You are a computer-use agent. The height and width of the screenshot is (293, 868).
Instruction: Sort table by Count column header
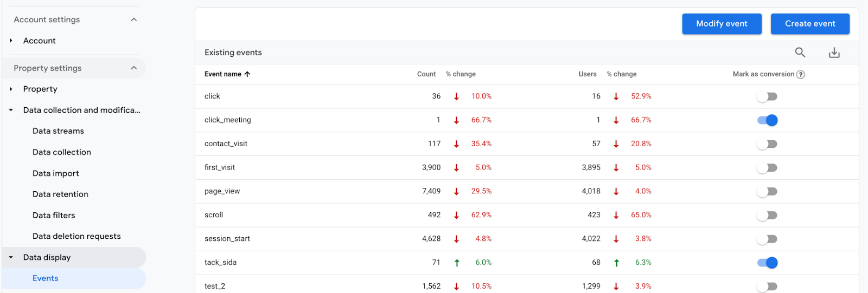[426, 74]
